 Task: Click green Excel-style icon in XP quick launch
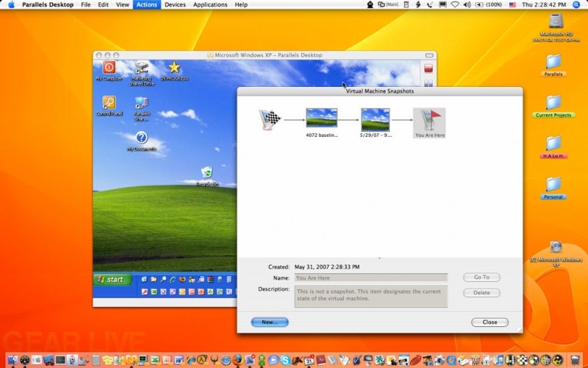tap(154, 291)
